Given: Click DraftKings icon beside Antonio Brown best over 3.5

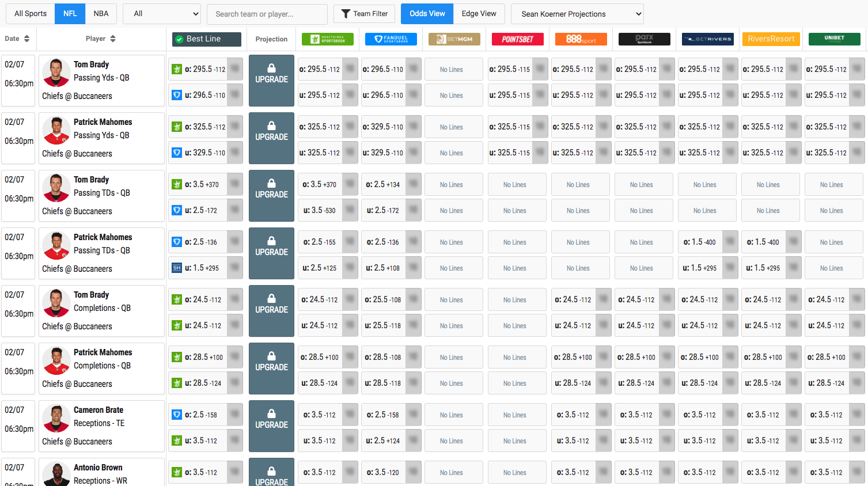Looking at the screenshot, I should tap(177, 472).
